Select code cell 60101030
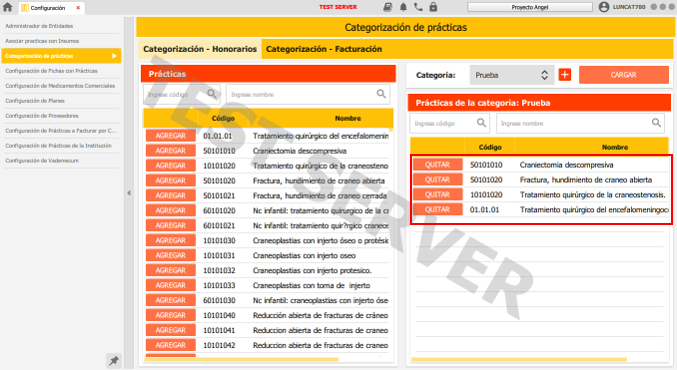 (219, 300)
